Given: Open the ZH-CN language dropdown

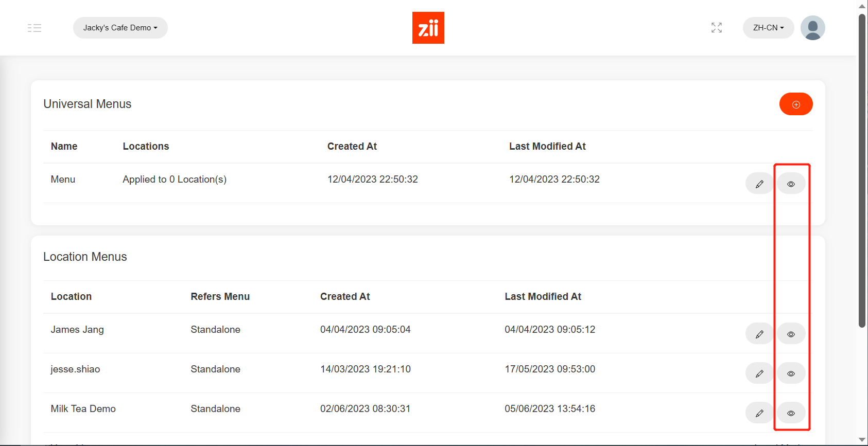Looking at the screenshot, I should pyautogui.click(x=768, y=28).
